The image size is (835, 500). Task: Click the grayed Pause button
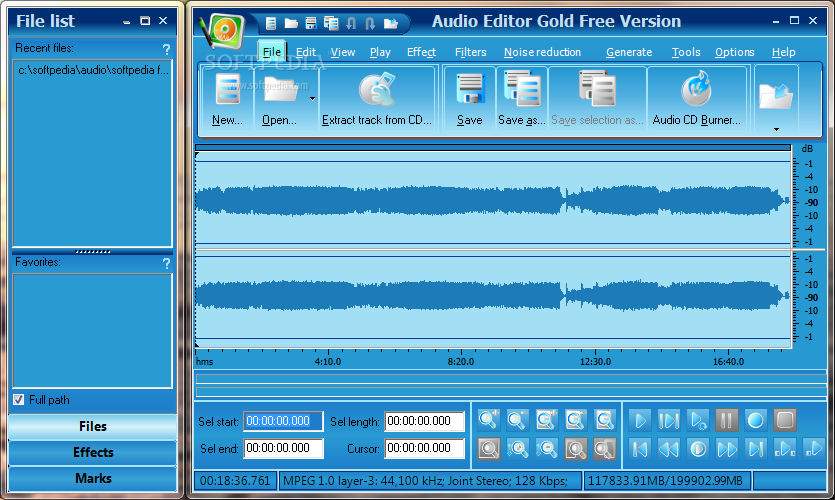click(727, 421)
